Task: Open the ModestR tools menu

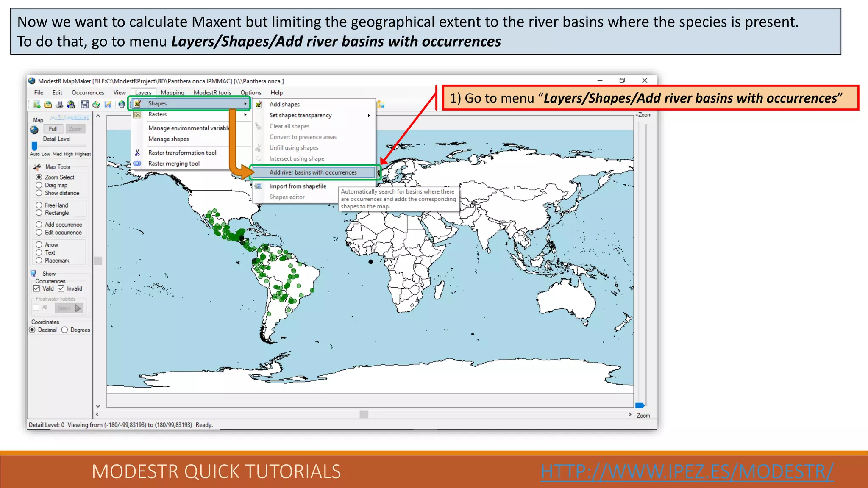Action: pos(212,92)
